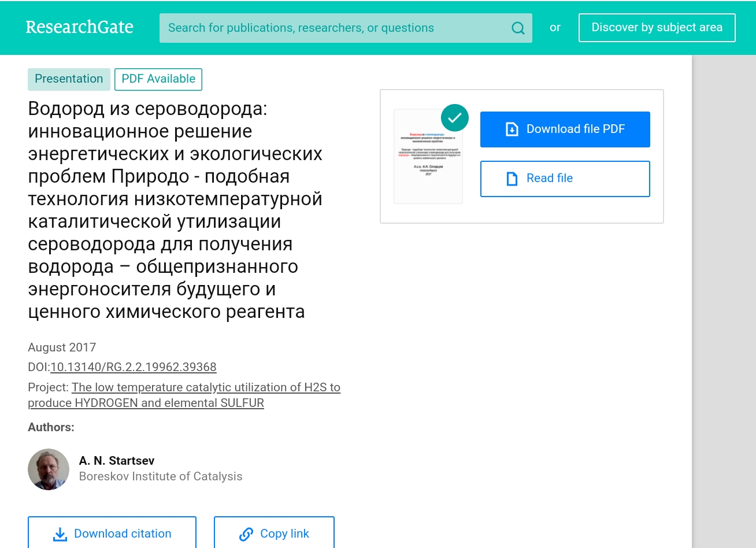Open the PDF preview thumbnail
The height and width of the screenshot is (548, 756).
pyautogui.click(x=428, y=157)
